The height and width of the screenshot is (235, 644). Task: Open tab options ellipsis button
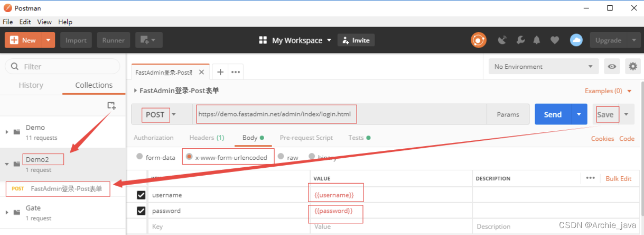(236, 72)
